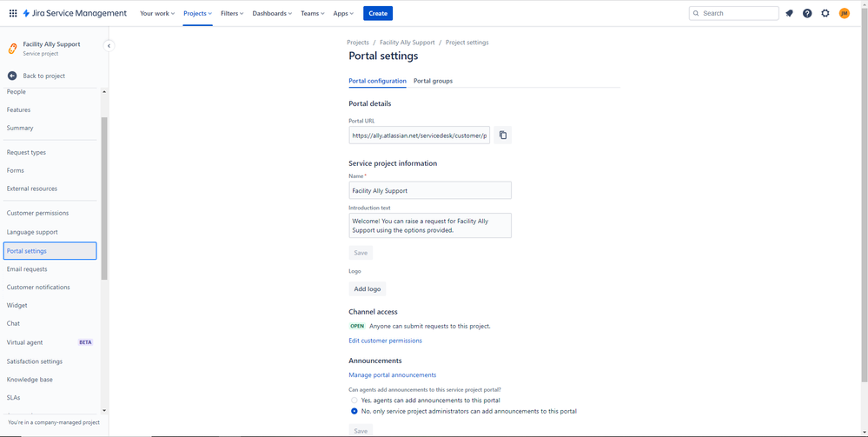Click the Introduction text area
This screenshot has width=868, height=437.
coord(430,225)
